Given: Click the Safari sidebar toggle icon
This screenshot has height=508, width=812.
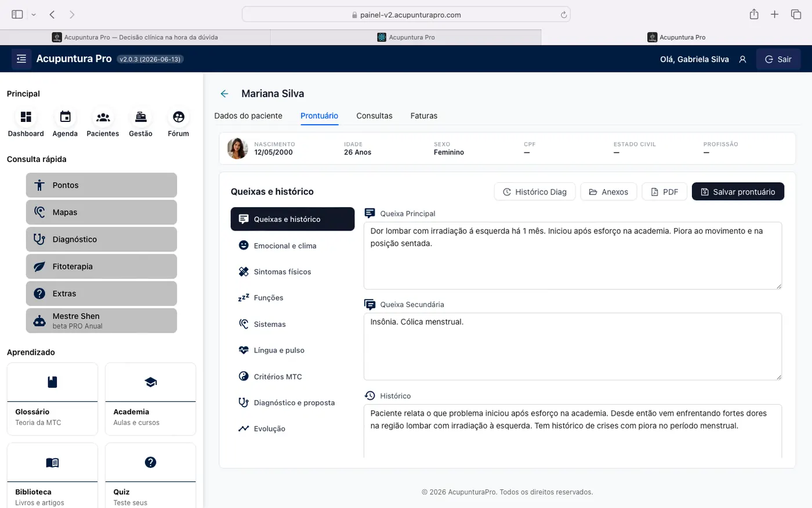Looking at the screenshot, I should point(17,15).
